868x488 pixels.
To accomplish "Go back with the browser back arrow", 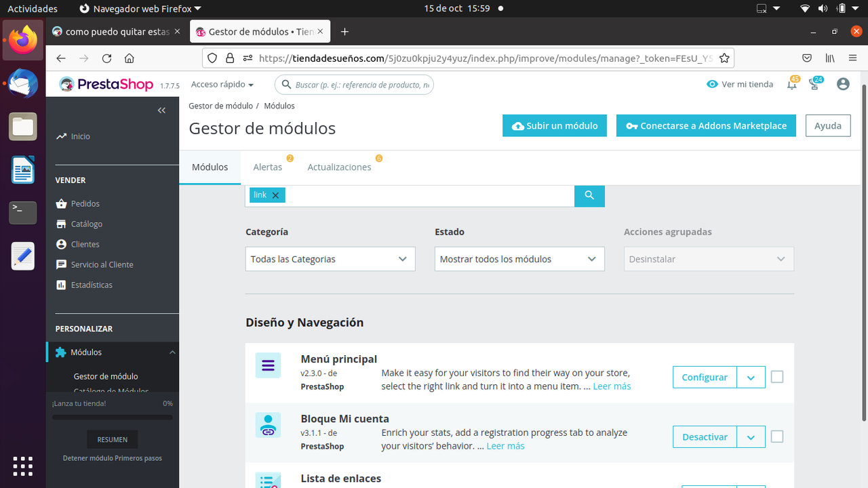I will [x=61, y=58].
